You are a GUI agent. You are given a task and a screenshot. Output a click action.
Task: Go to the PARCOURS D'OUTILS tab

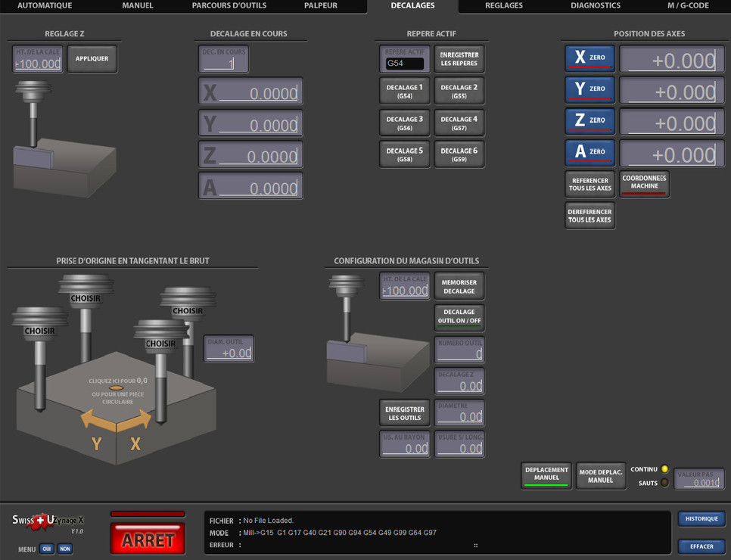(229, 6)
